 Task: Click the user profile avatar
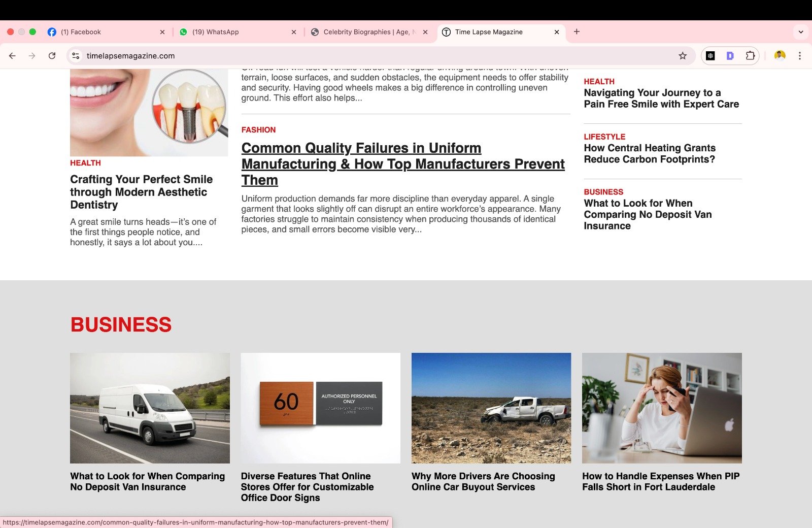click(780, 56)
